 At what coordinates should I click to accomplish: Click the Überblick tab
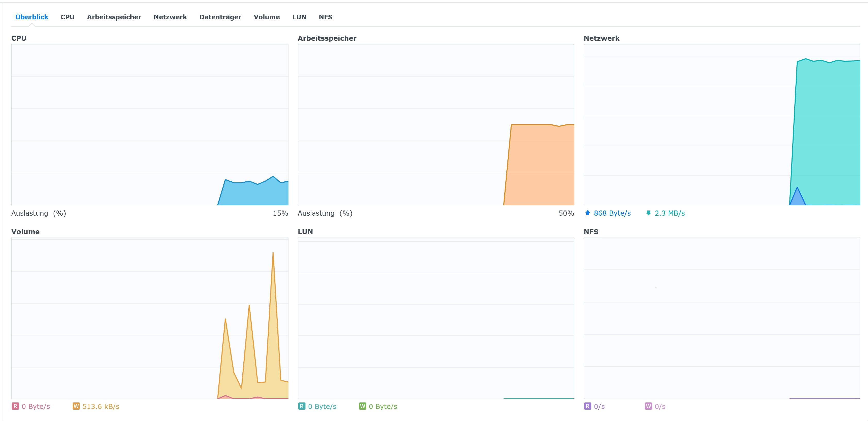click(32, 17)
